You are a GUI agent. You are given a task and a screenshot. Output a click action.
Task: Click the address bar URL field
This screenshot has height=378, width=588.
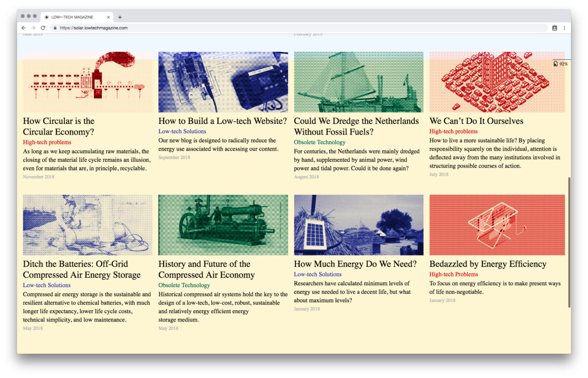coord(299,28)
